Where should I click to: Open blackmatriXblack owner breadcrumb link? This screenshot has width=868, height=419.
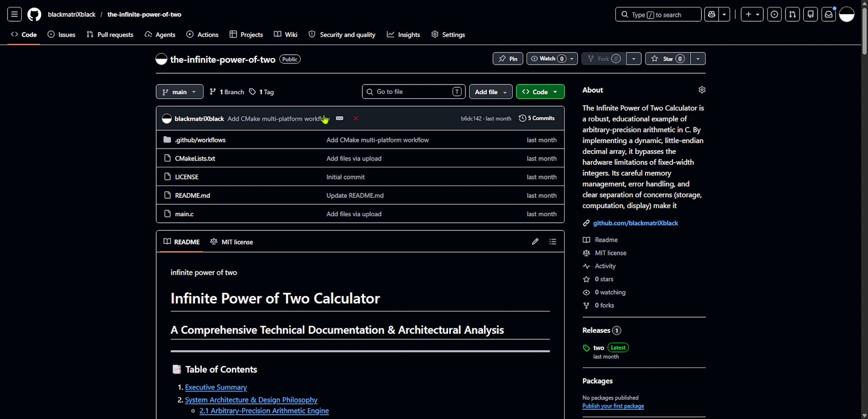[x=72, y=15]
